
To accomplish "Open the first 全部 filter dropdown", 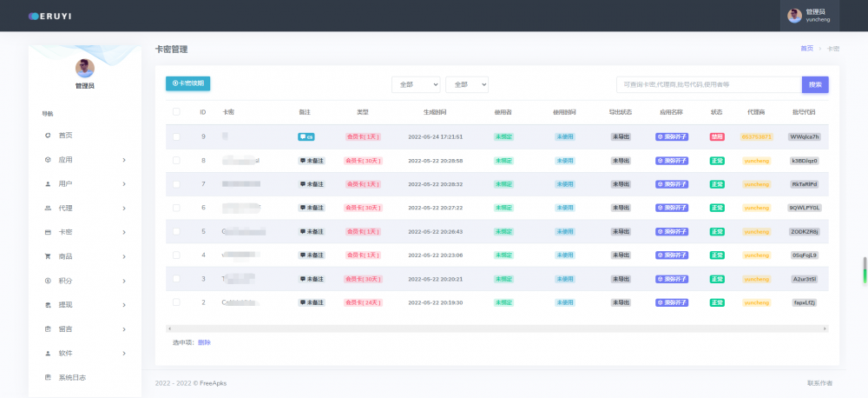I will (416, 84).
